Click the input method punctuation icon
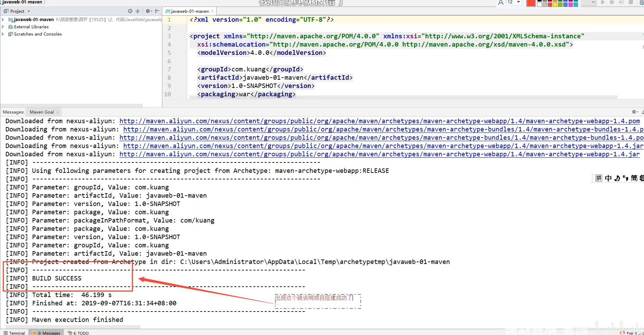The image size is (644, 335). pos(625,178)
